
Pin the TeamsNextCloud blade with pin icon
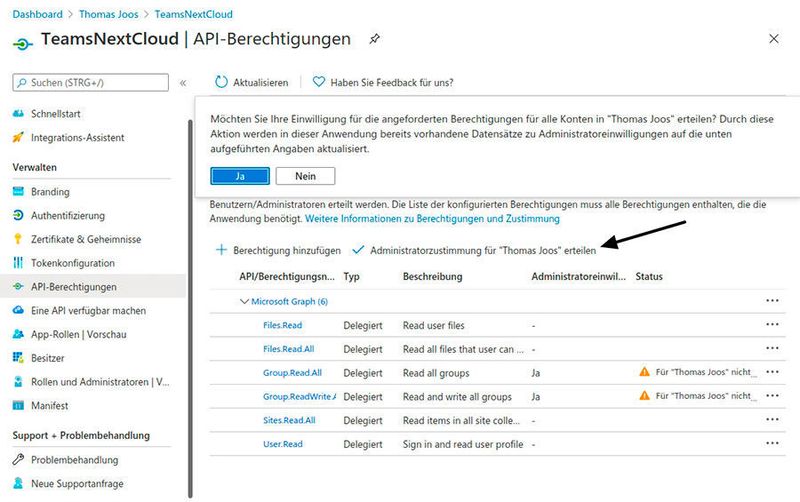click(374, 39)
